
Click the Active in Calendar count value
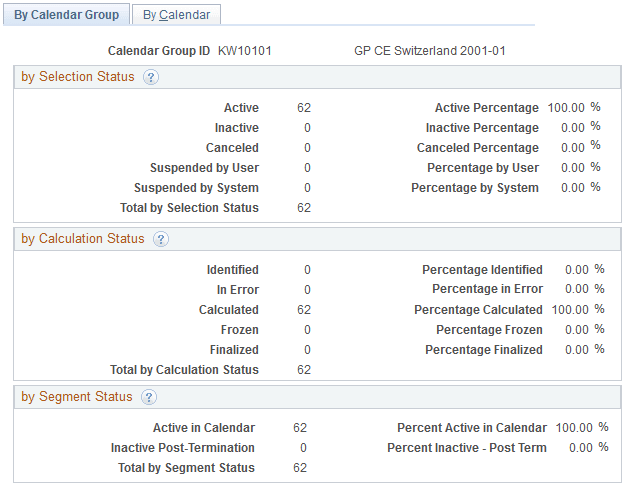pos(300,428)
